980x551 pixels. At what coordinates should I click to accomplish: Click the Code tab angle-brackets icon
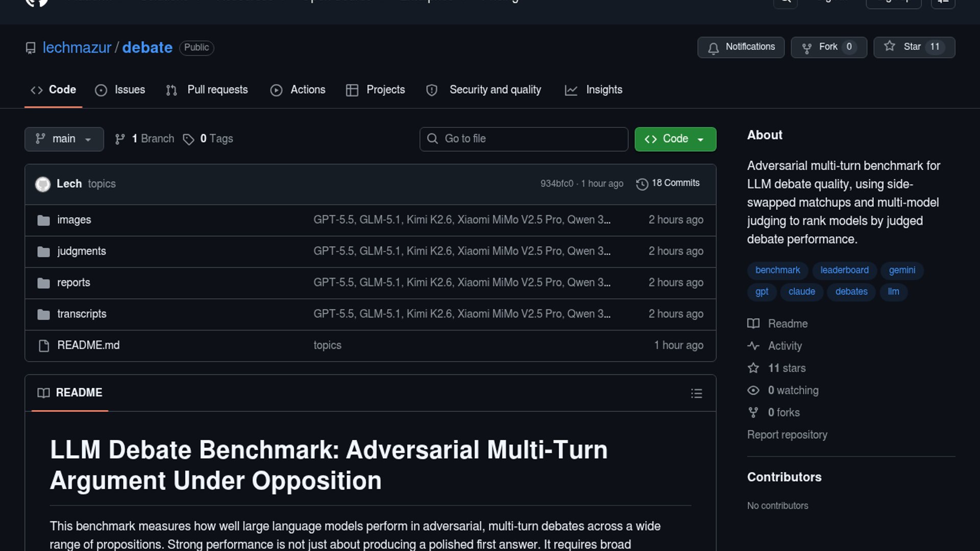[37, 90]
